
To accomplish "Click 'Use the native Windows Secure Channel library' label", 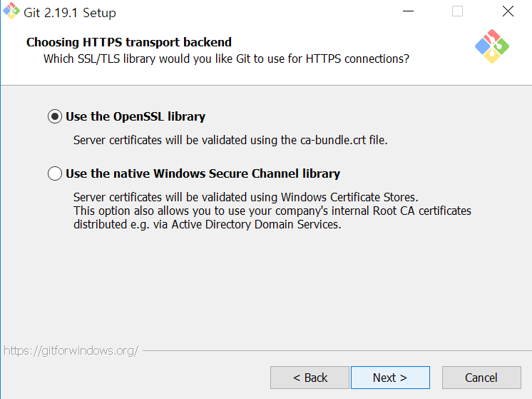I will point(203,173).
